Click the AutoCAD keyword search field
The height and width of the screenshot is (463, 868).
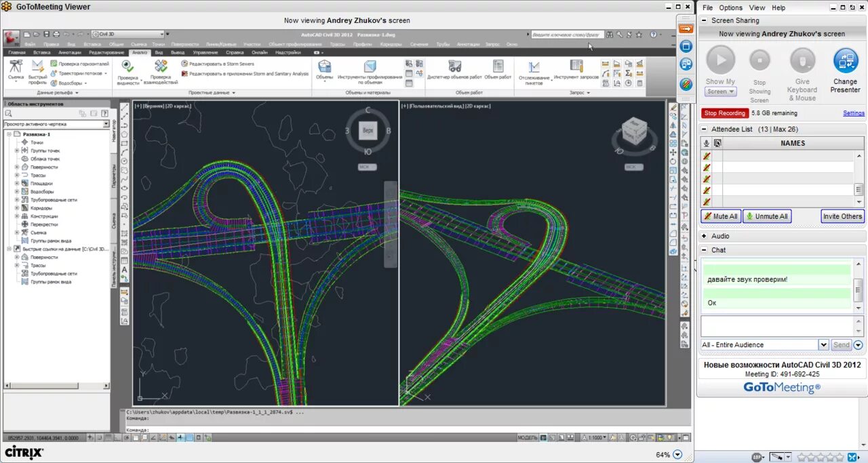click(567, 34)
